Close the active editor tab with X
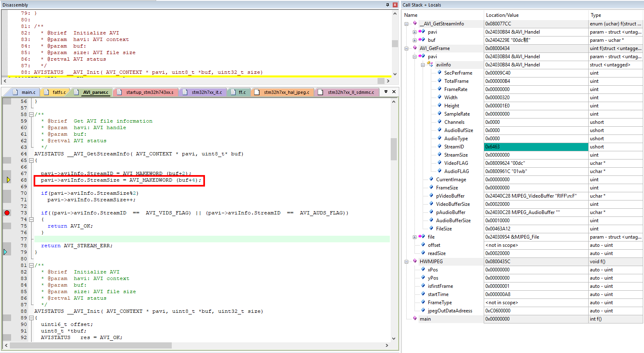The height and width of the screenshot is (353, 644). [394, 92]
